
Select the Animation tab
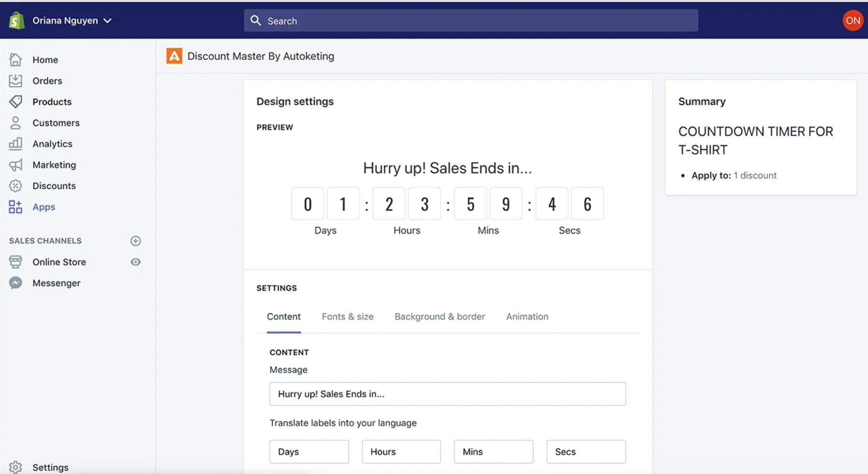click(527, 317)
